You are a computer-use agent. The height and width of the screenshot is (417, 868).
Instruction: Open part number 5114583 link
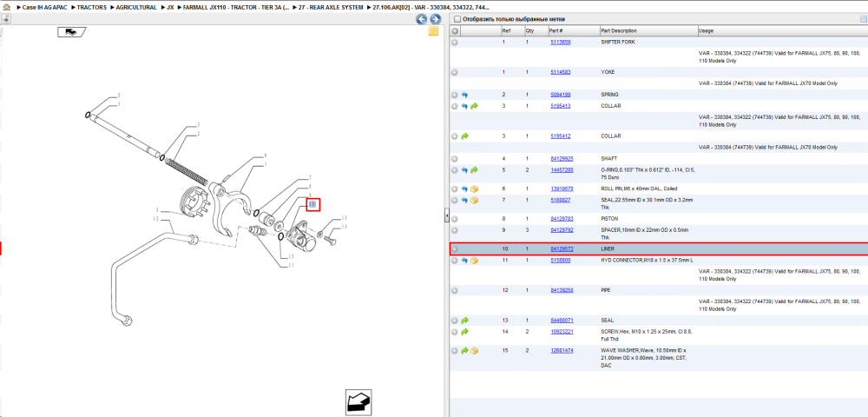pos(560,72)
